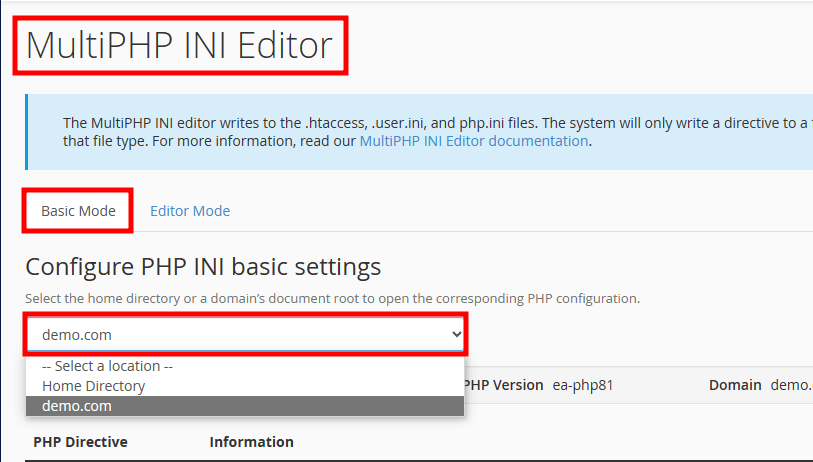Switch to the Basic Mode tab

click(78, 211)
